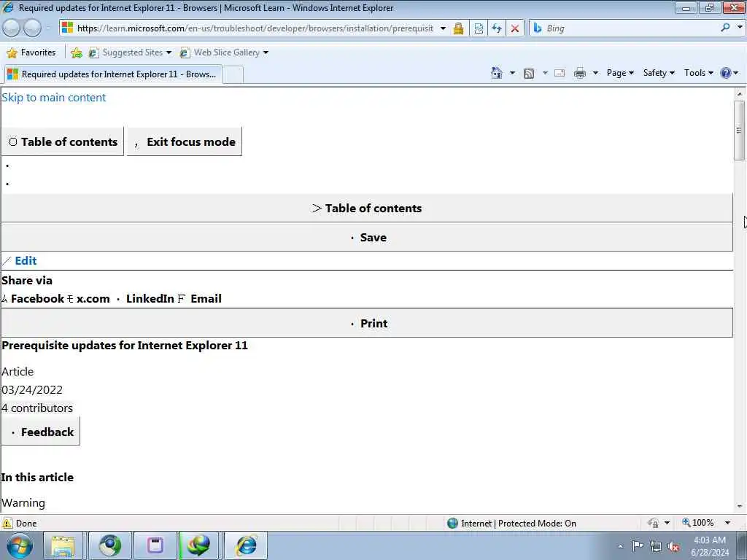
Task: Open Suggested Sites dropdown
Action: click(130, 52)
